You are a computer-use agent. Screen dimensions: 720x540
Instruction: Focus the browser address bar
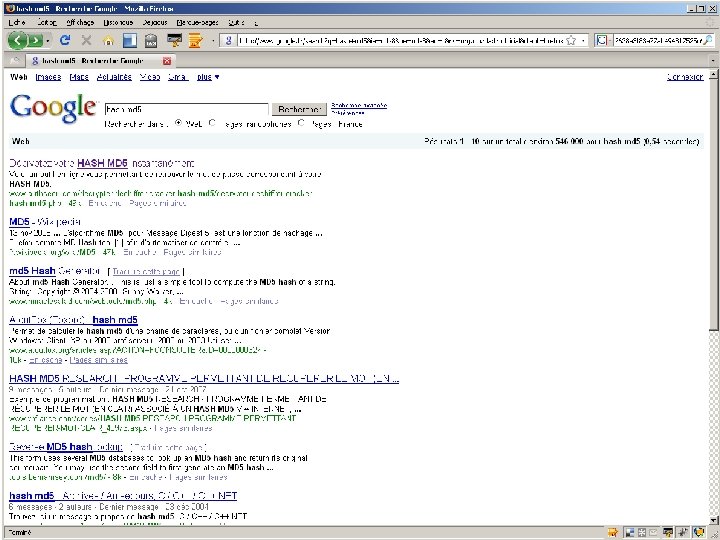point(402,41)
